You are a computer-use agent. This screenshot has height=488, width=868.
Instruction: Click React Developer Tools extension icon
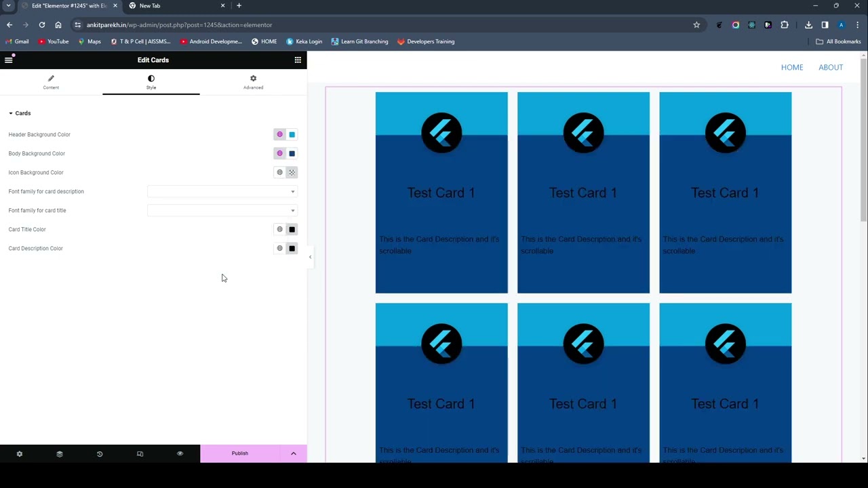(751, 25)
